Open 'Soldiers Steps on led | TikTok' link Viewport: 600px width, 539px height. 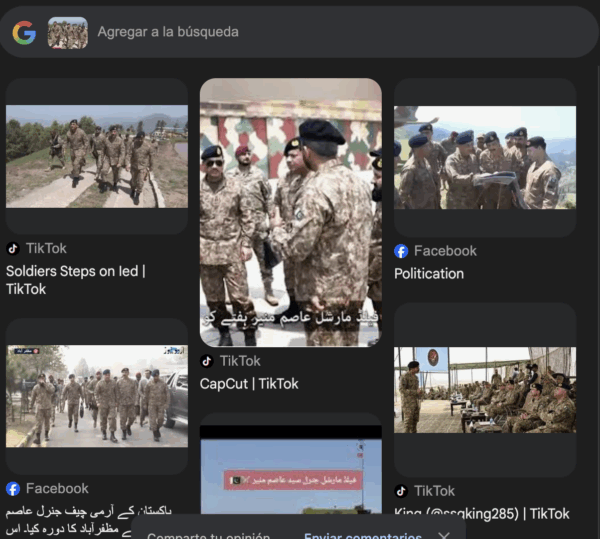[76, 280]
